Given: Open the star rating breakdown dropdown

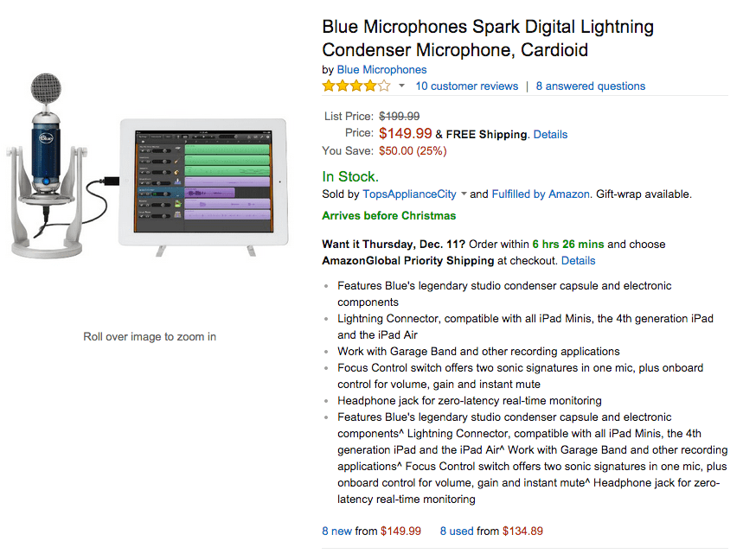Looking at the screenshot, I should [400, 86].
